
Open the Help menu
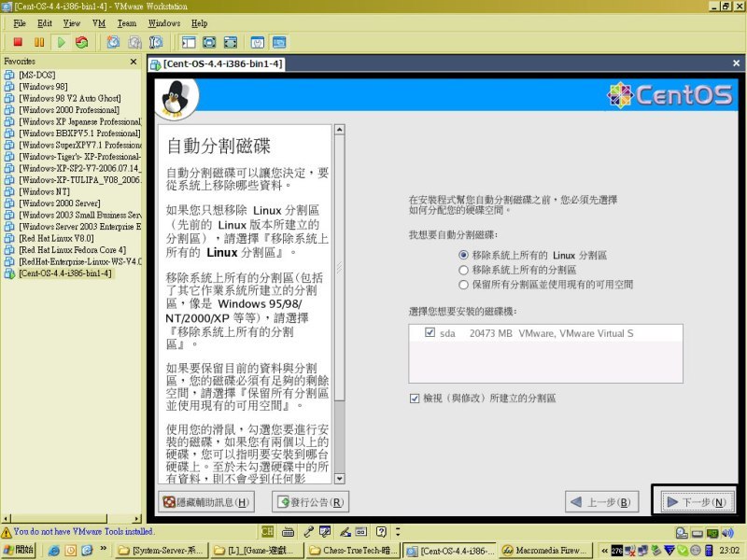pyautogui.click(x=199, y=23)
